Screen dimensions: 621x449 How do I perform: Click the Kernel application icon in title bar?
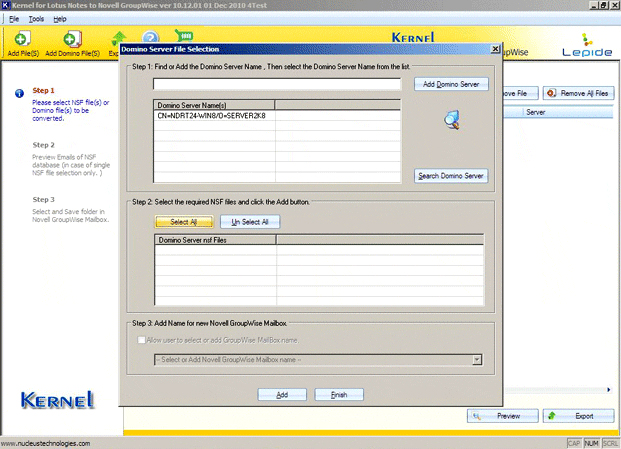(5, 5)
